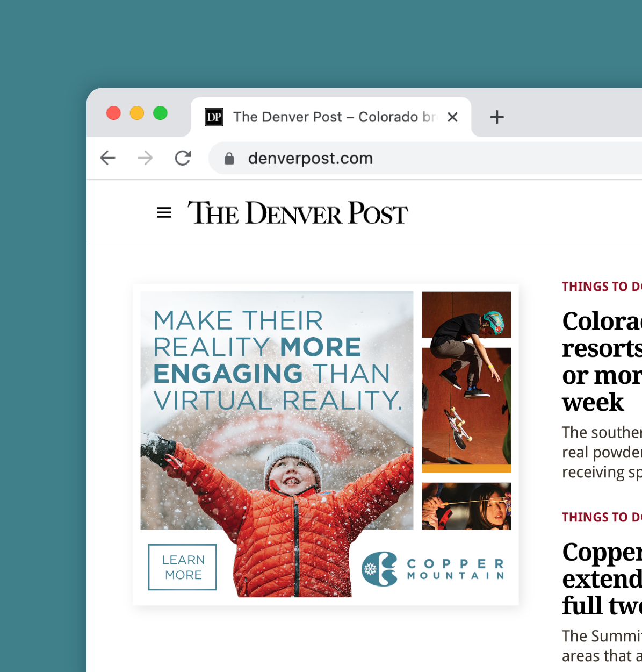Click the denverpost.com address bar
Viewport: 642px width, 672px height.
(425, 158)
